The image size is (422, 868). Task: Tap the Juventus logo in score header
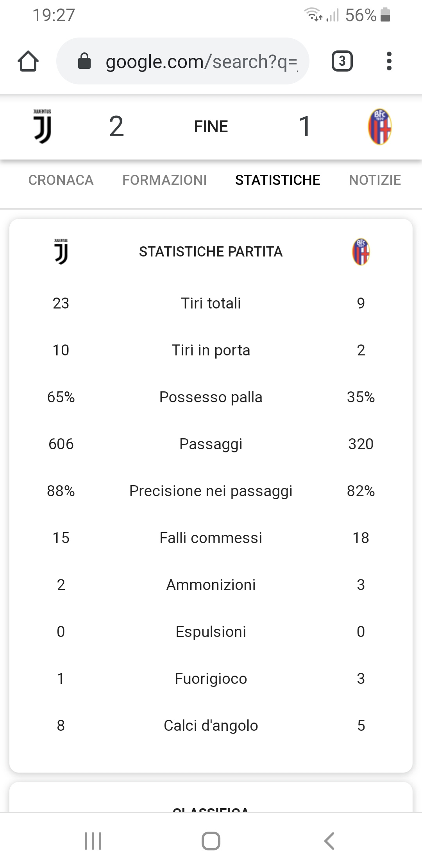point(42,126)
